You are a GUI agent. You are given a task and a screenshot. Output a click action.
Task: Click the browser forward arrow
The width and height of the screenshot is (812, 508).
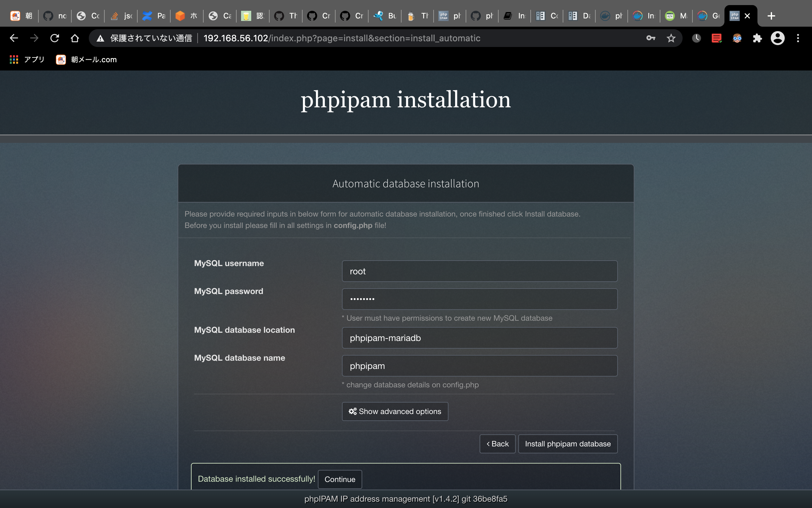(34, 38)
